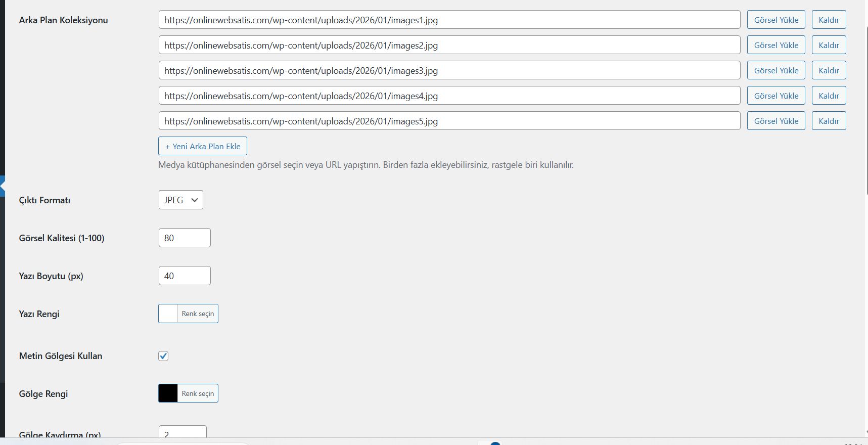The width and height of the screenshot is (868, 445).
Task: Remove the images1.jpg background with Kaldır
Action: 829,20
